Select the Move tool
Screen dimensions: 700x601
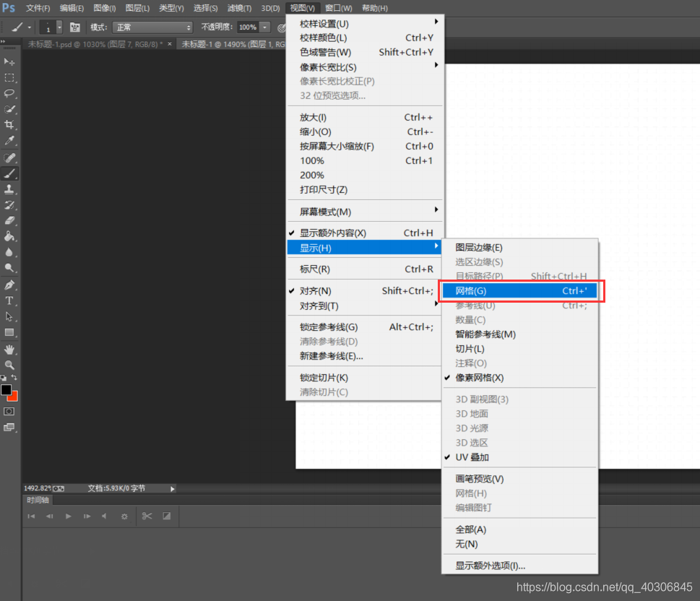click(9, 61)
